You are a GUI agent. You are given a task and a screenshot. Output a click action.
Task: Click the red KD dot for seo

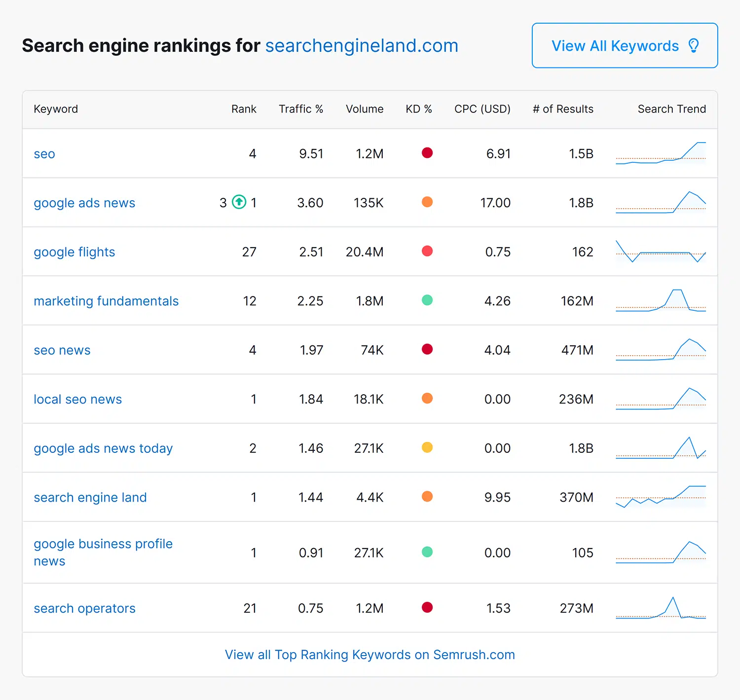427,153
